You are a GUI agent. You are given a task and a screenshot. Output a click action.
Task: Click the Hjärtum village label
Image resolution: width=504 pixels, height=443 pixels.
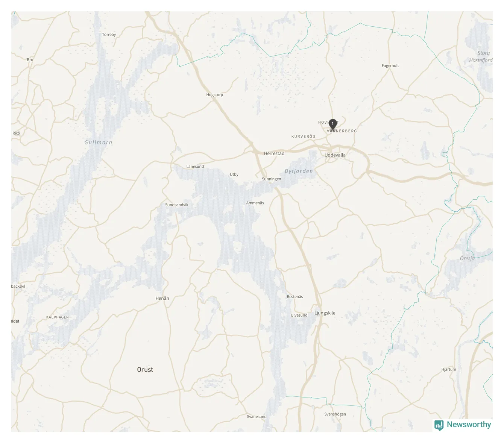[x=448, y=369]
